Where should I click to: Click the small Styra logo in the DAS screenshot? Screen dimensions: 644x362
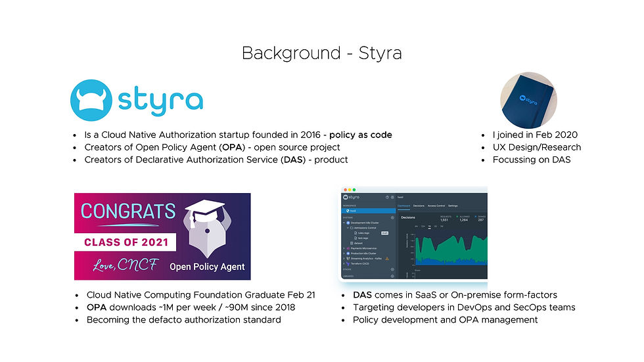click(x=351, y=197)
